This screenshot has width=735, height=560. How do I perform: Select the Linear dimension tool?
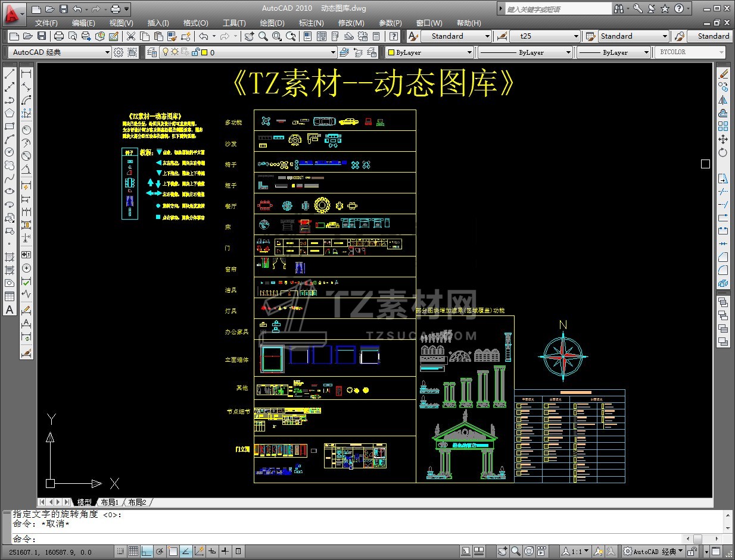pos(26,74)
